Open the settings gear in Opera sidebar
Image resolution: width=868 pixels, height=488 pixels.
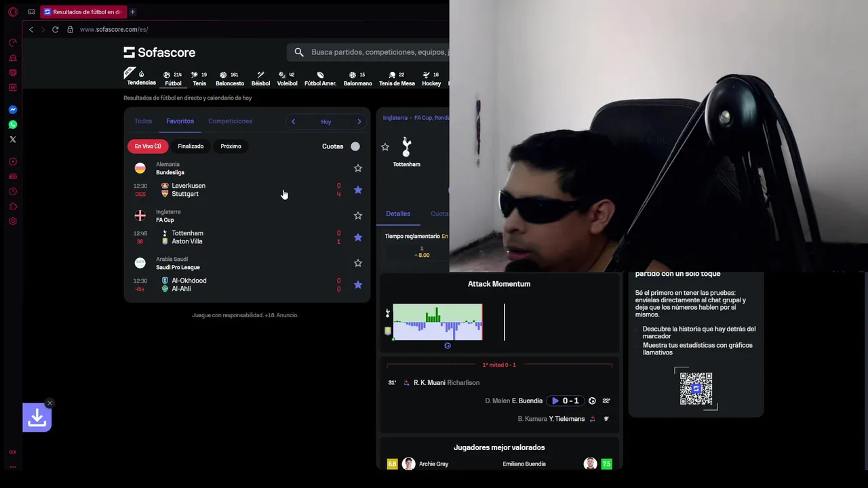(12, 221)
